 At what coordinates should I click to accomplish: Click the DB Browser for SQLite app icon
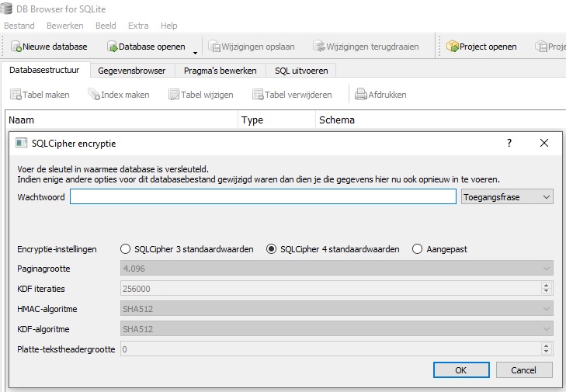6,9
